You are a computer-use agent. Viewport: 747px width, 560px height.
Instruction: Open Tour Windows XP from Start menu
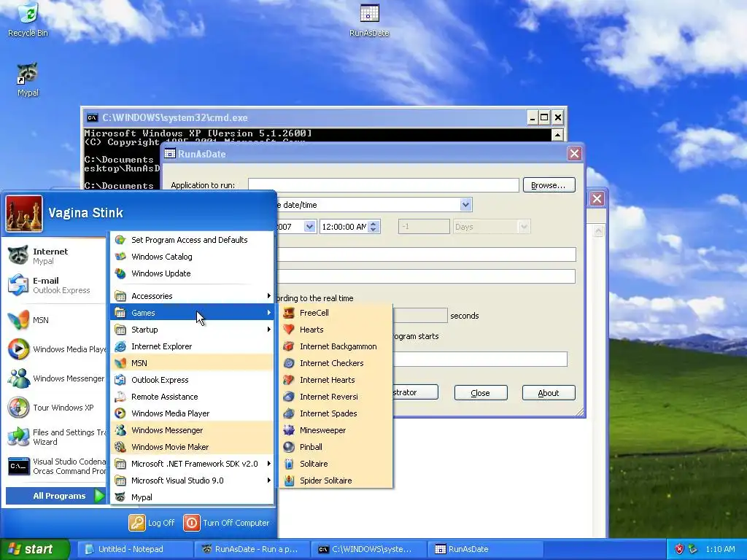click(55, 408)
